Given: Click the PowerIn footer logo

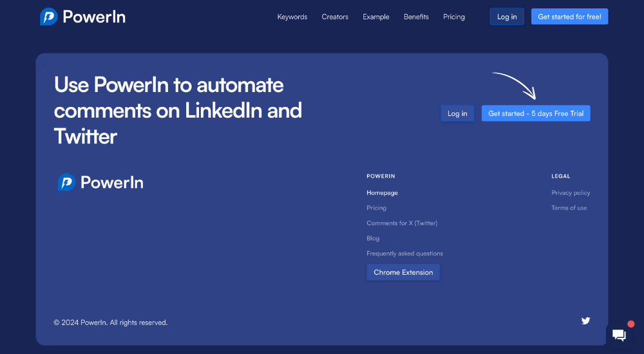Looking at the screenshot, I should (x=100, y=182).
